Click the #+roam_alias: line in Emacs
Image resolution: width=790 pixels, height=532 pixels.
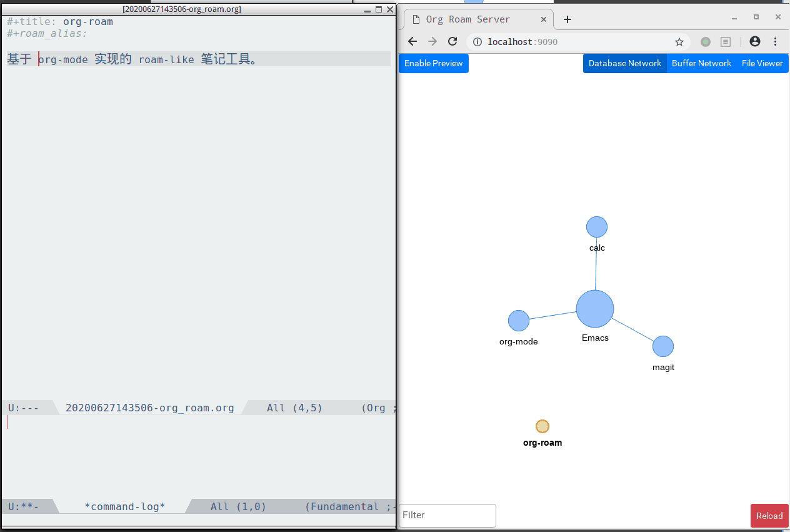[47, 34]
